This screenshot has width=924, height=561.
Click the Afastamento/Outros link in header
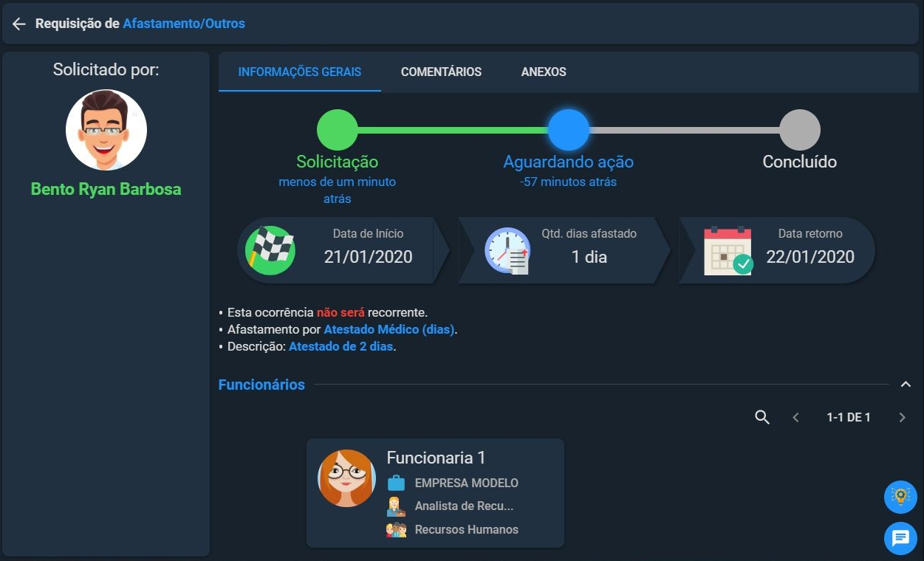184,24
